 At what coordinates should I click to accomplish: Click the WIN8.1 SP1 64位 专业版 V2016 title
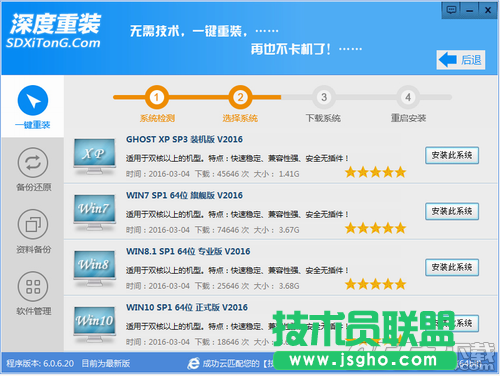[x=188, y=251]
